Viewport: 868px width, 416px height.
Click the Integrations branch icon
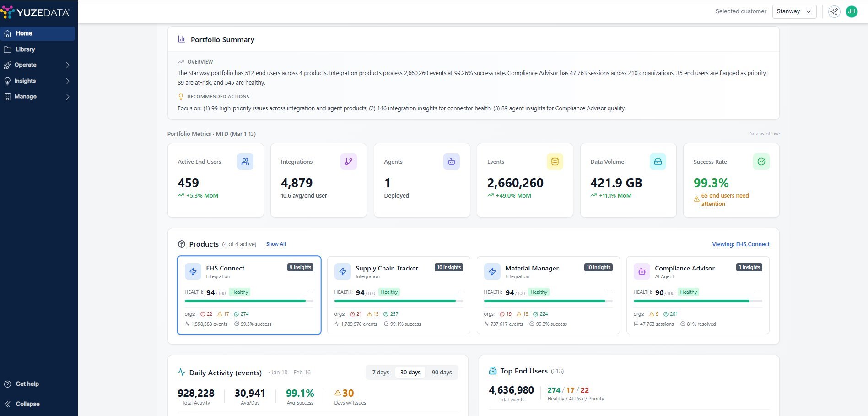(348, 162)
